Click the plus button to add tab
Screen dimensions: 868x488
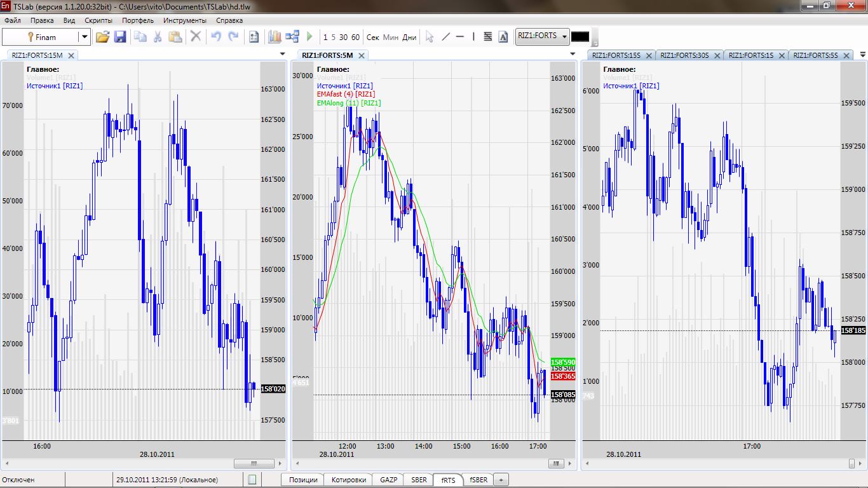pos(501,480)
